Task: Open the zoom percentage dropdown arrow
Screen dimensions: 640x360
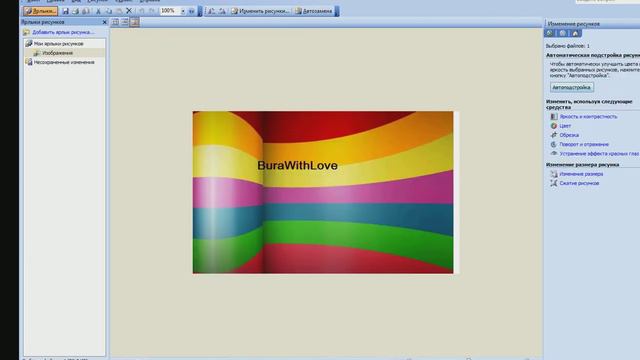Action: click(x=182, y=11)
